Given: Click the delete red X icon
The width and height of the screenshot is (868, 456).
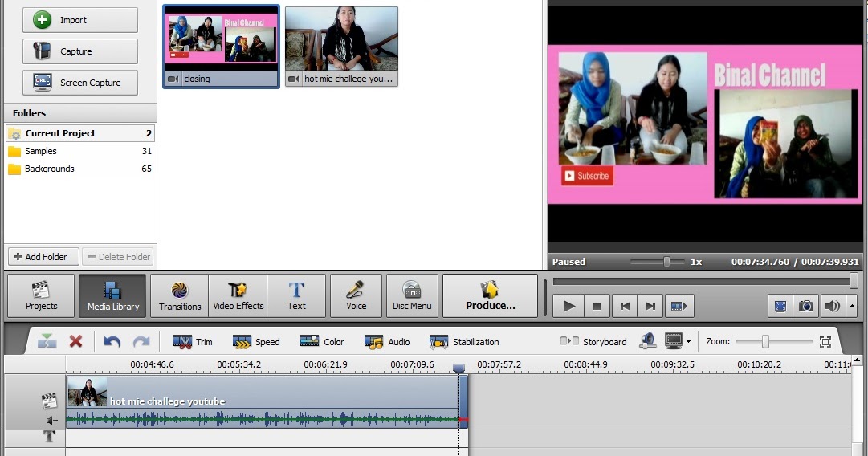Looking at the screenshot, I should coord(75,341).
